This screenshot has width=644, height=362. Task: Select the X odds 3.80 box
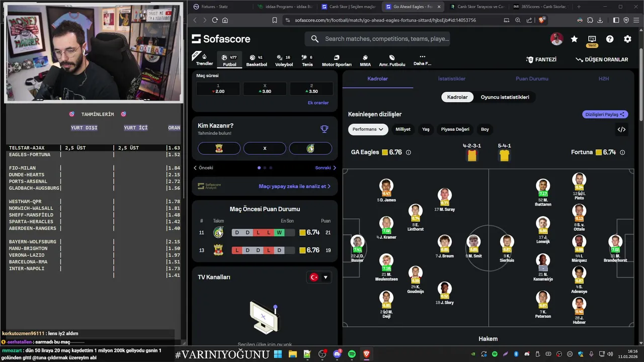click(265, 88)
